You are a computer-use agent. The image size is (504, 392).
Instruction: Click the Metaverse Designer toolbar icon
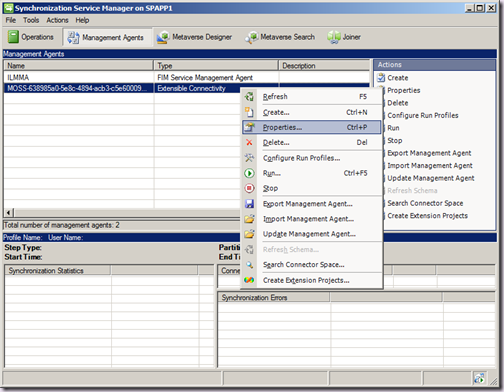tap(163, 37)
